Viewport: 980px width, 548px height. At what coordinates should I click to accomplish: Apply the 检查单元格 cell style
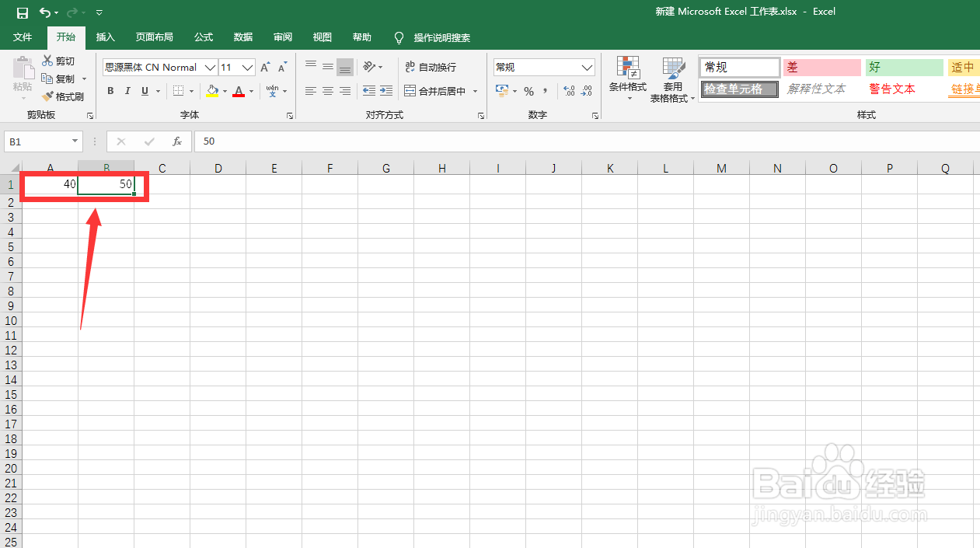click(739, 89)
